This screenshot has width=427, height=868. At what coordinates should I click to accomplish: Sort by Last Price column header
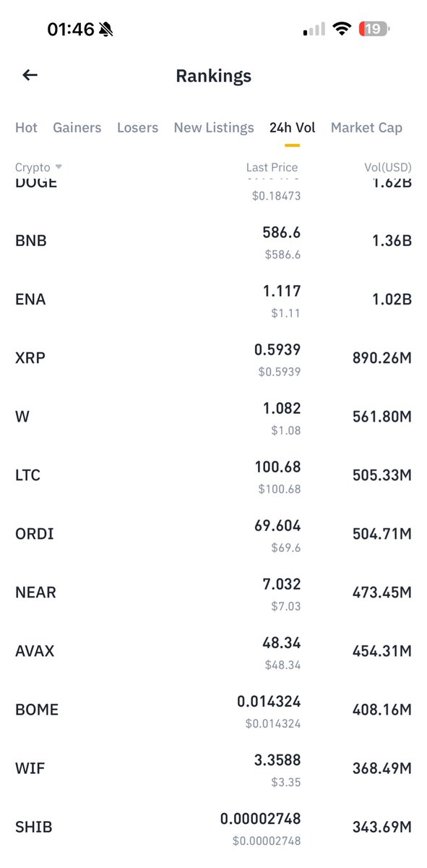(272, 167)
